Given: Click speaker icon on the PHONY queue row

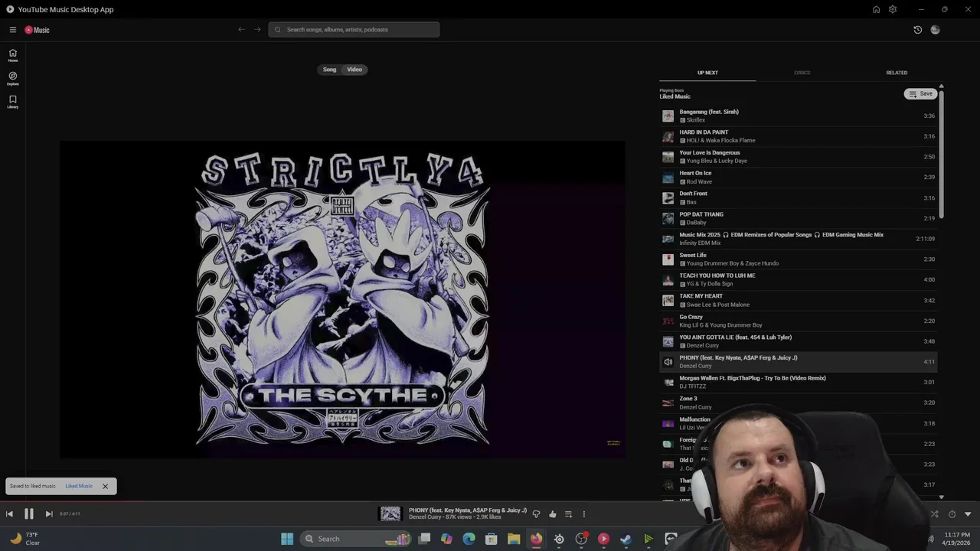Looking at the screenshot, I should [668, 362].
